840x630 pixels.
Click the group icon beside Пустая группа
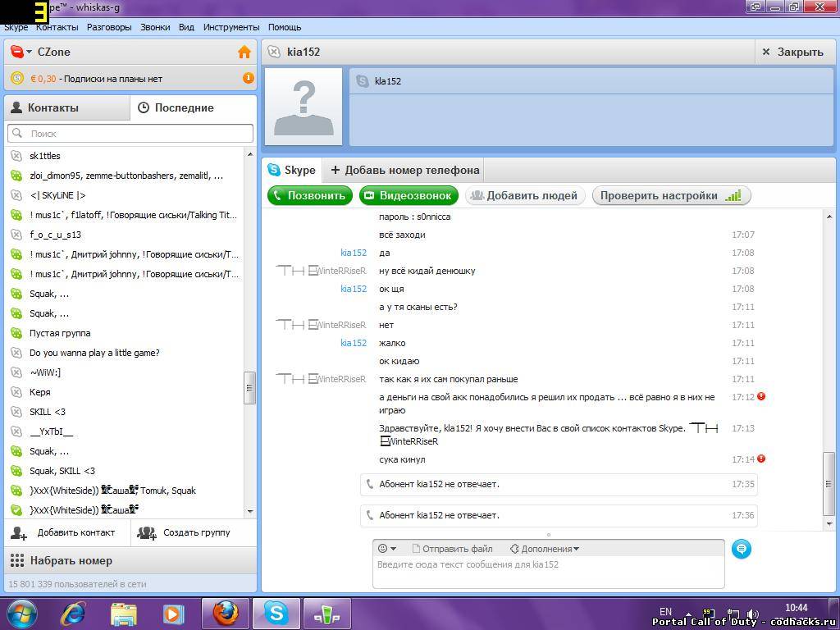click(x=16, y=333)
